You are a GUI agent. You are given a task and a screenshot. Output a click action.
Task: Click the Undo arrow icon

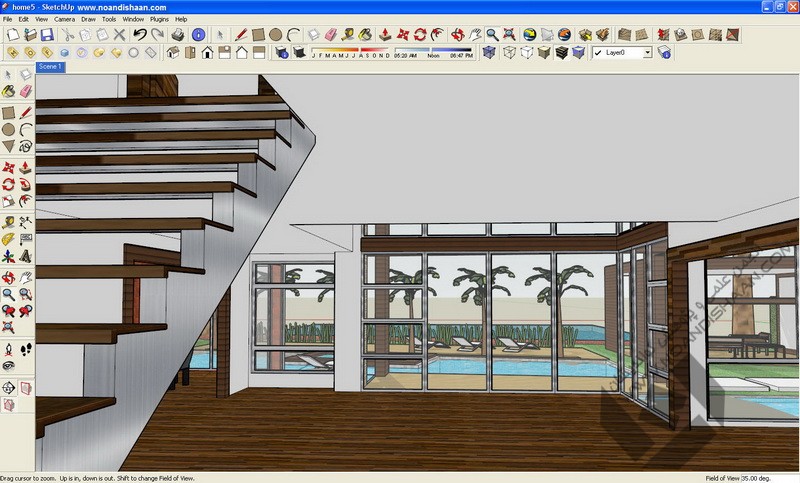tap(139, 34)
